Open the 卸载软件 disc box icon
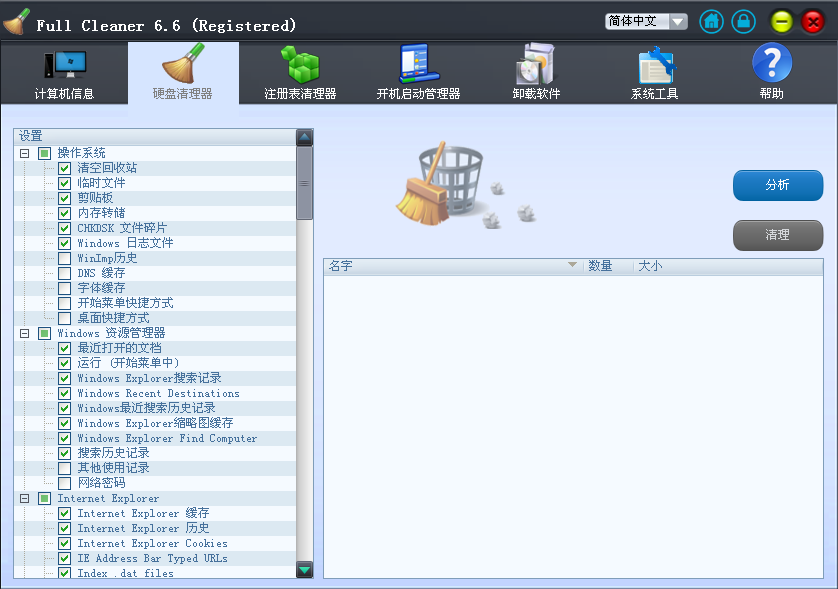 [x=536, y=64]
